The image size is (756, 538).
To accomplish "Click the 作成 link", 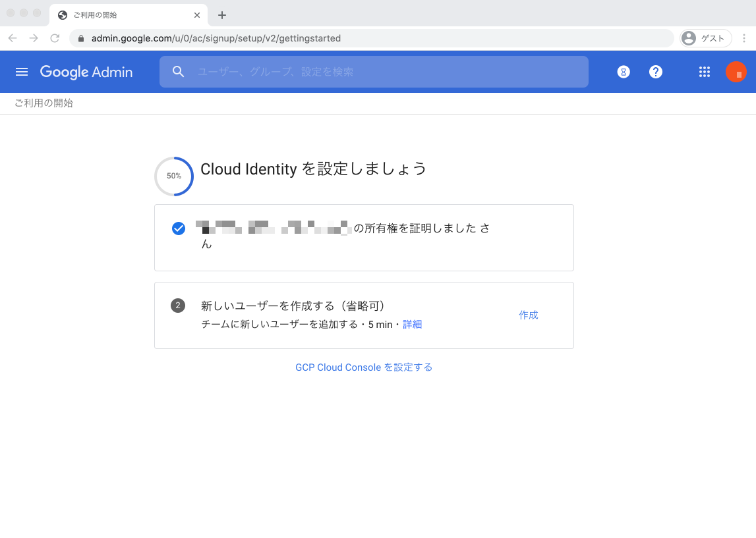I will point(529,315).
